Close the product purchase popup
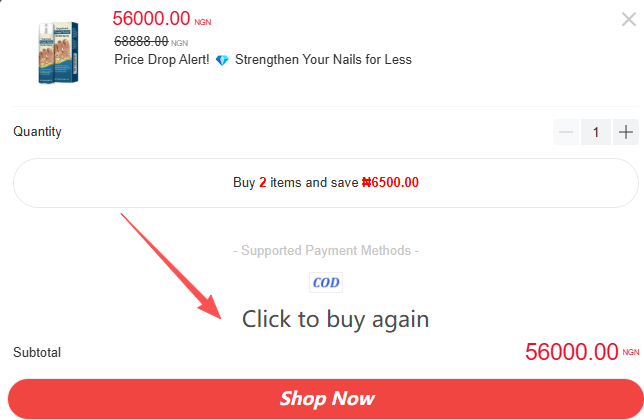Viewport: 644px width, 420px height. click(629, 19)
